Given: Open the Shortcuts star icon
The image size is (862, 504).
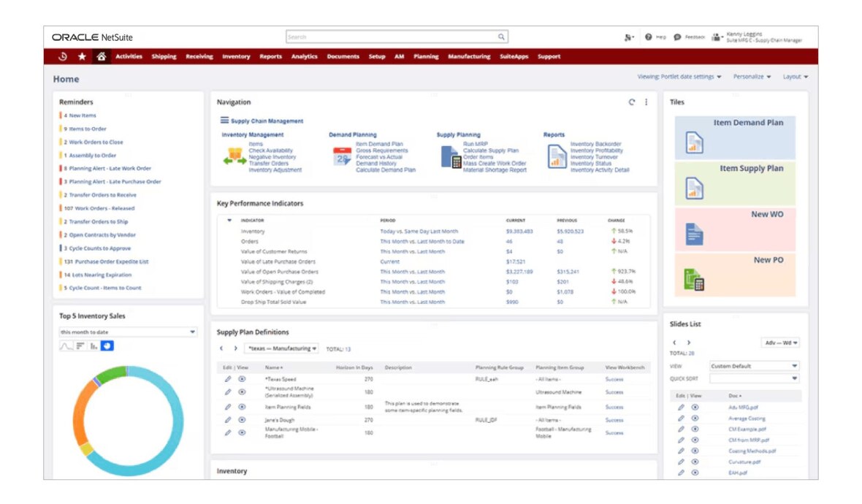Looking at the screenshot, I should point(82,57).
